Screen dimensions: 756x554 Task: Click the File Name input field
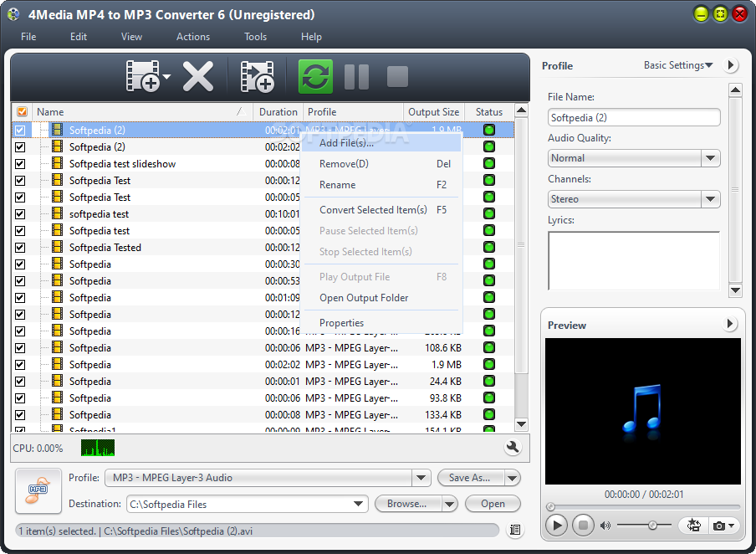coord(634,117)
